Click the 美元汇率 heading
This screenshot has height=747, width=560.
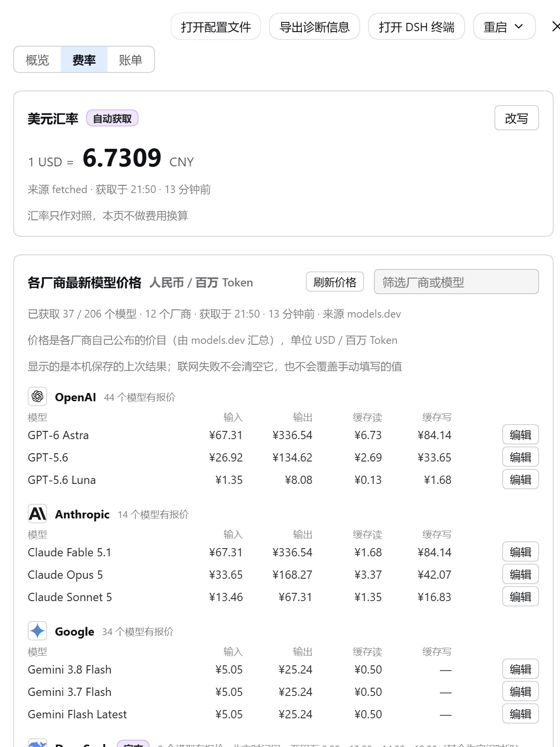coord(53,119)
